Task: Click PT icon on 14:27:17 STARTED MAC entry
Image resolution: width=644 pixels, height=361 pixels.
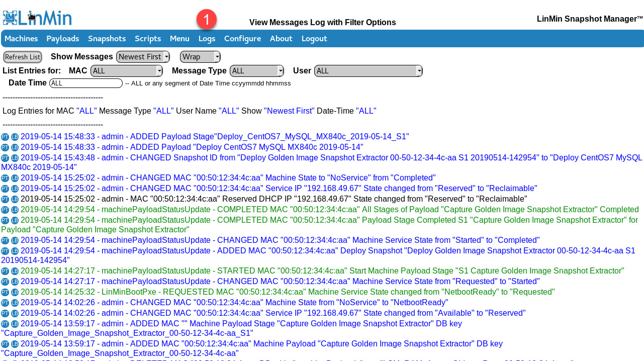Action: [5, 271]
